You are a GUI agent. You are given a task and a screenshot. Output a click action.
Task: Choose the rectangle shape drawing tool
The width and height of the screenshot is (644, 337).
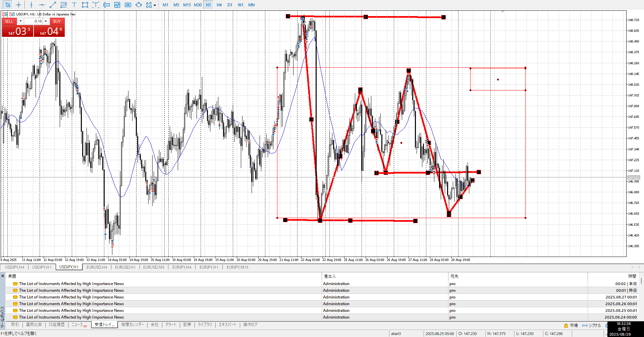tap(85, 5)
